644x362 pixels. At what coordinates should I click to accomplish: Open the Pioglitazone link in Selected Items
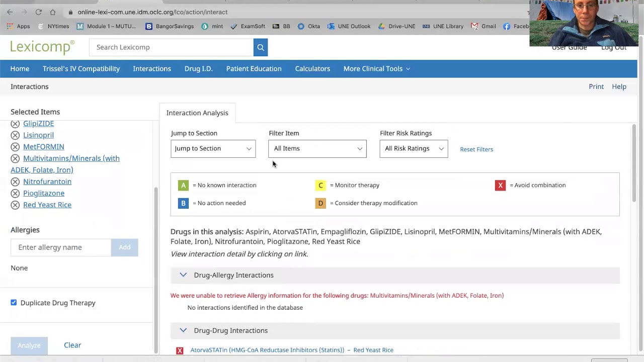tap(44, 193)
